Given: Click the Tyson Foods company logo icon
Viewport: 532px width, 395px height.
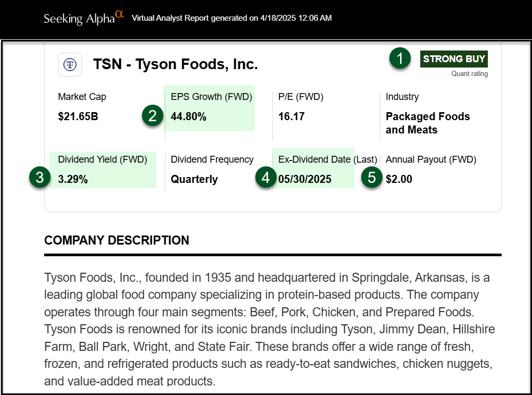Looking at the screenshot, I should pos(70,64).
